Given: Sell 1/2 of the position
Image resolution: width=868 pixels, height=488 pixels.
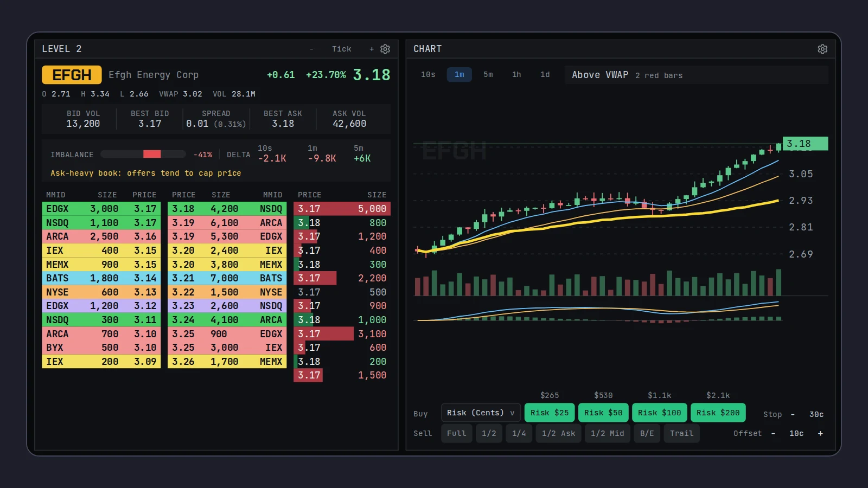Looking at the screenshot, I should pyautogui.click(x=489, y=433).
